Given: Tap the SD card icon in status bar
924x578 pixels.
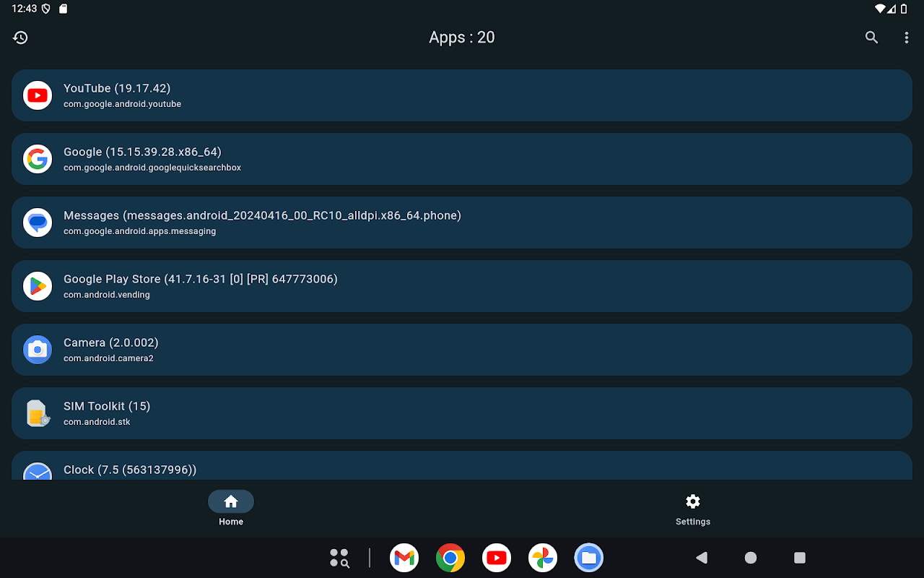Looking at the screenshot, I should point(64,9).
